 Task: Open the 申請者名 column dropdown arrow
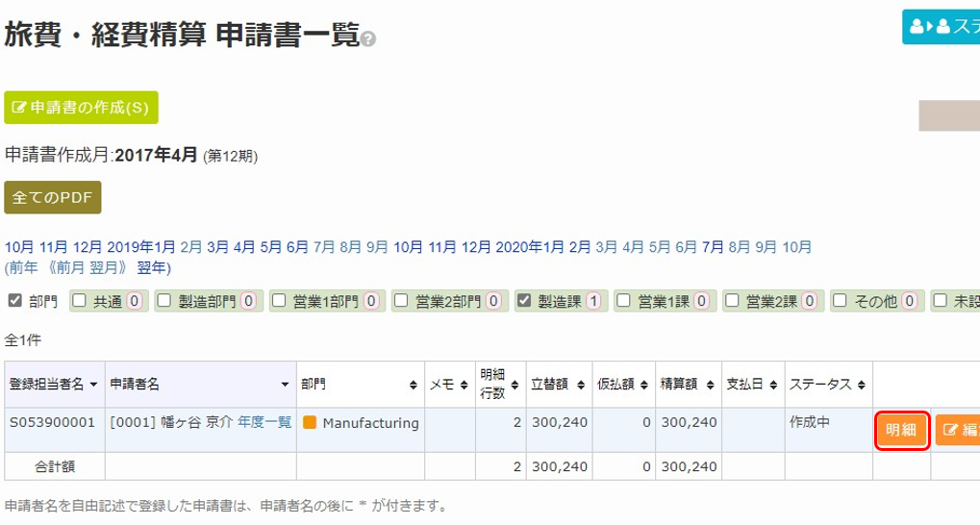(285, 385)
